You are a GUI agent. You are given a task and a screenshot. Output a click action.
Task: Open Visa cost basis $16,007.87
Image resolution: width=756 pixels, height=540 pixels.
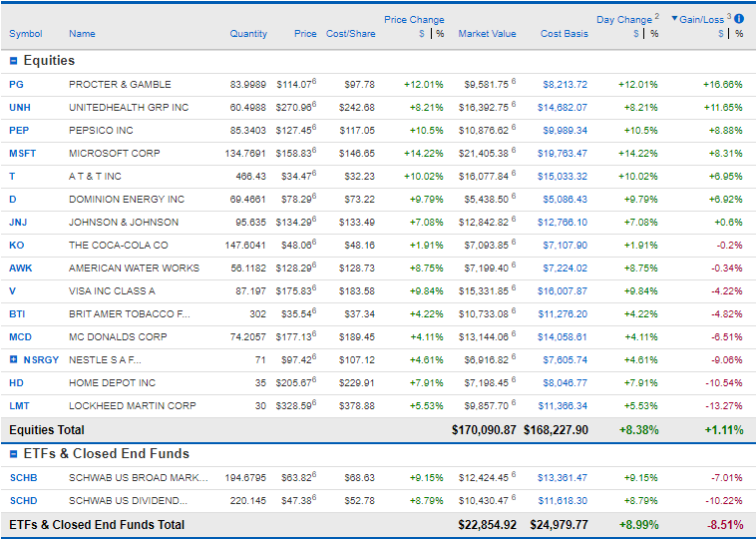[x=563, y=291]
